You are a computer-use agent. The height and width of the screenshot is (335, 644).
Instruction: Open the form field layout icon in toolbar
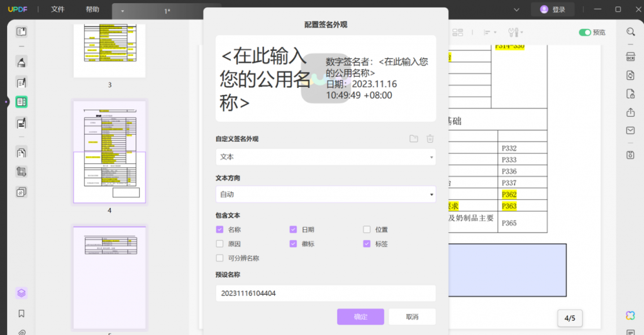click(458, 32)
